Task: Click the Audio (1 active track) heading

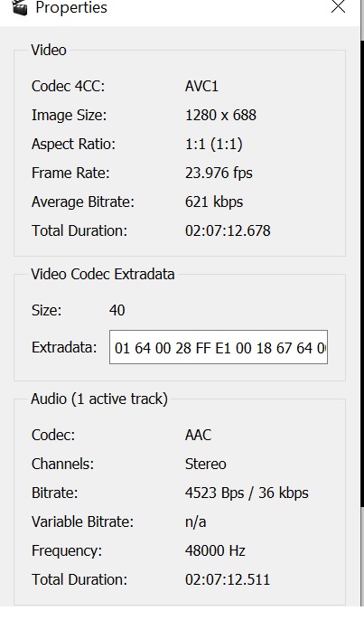Action: 99,399
